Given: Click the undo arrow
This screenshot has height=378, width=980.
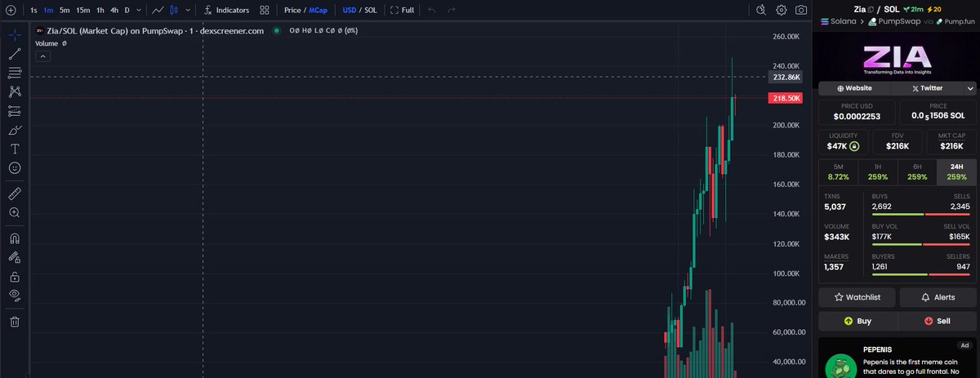Looking at the screenshot, I should pyautogui.click(x=431, y=11).
